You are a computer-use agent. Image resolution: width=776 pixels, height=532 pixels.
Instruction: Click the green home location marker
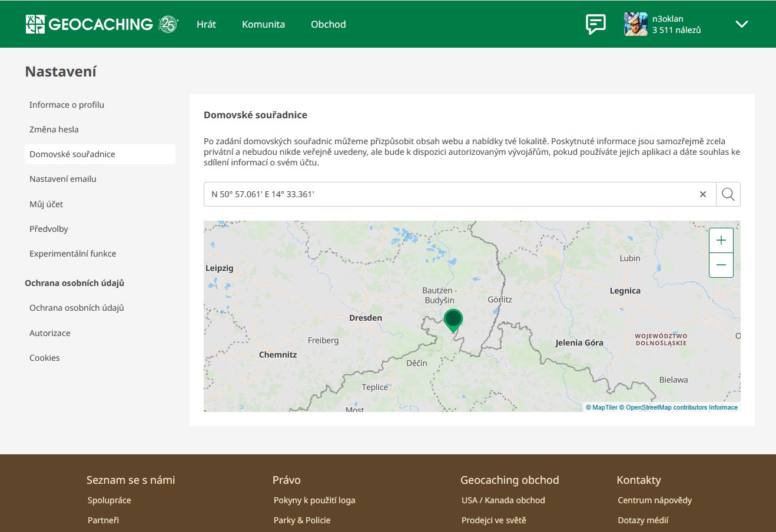click(453, 320)
